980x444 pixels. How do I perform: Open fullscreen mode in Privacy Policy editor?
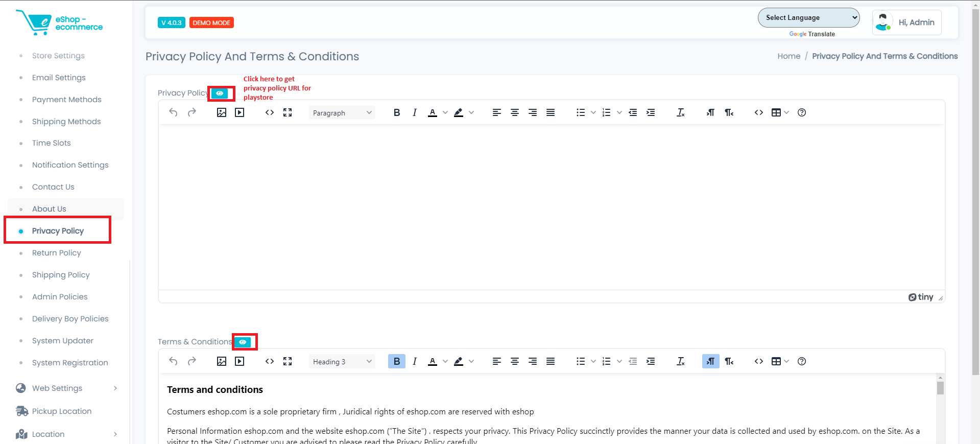[x=288, y=112]
